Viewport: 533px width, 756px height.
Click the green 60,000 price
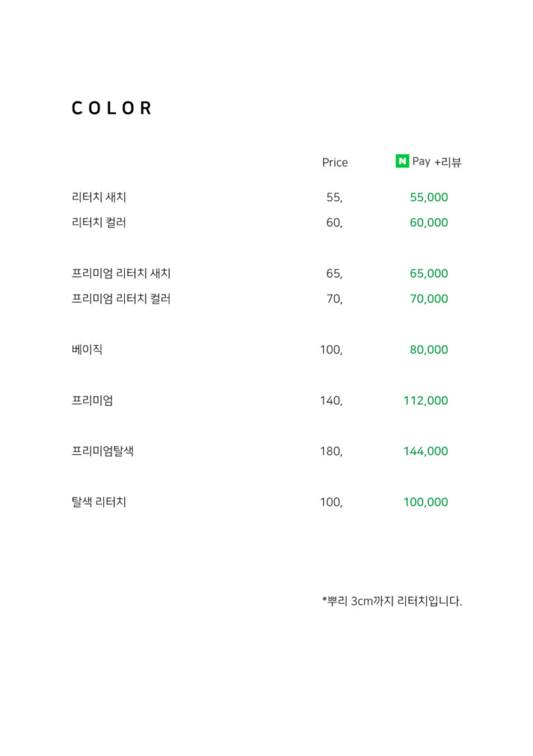[429, 223]
